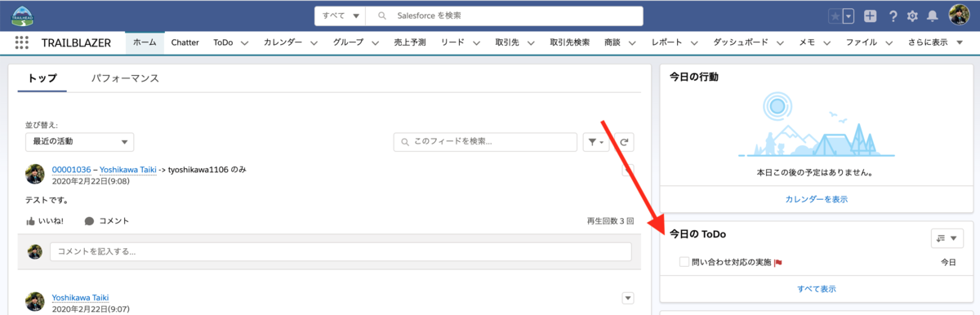Switch to the パフォーマンス tab

125,78
